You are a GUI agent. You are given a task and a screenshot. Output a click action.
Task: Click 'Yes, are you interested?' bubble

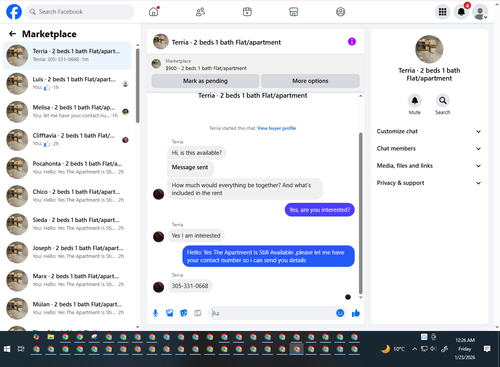319,210
